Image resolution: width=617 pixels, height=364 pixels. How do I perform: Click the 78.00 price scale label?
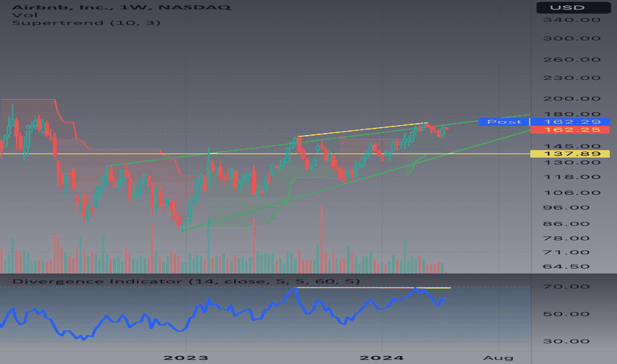click(566, 238)
